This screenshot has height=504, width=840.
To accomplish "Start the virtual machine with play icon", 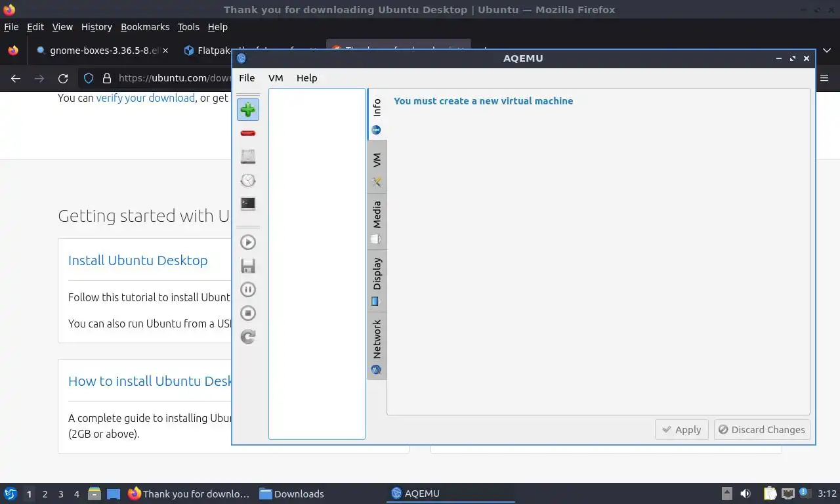I will click(248, 242).
